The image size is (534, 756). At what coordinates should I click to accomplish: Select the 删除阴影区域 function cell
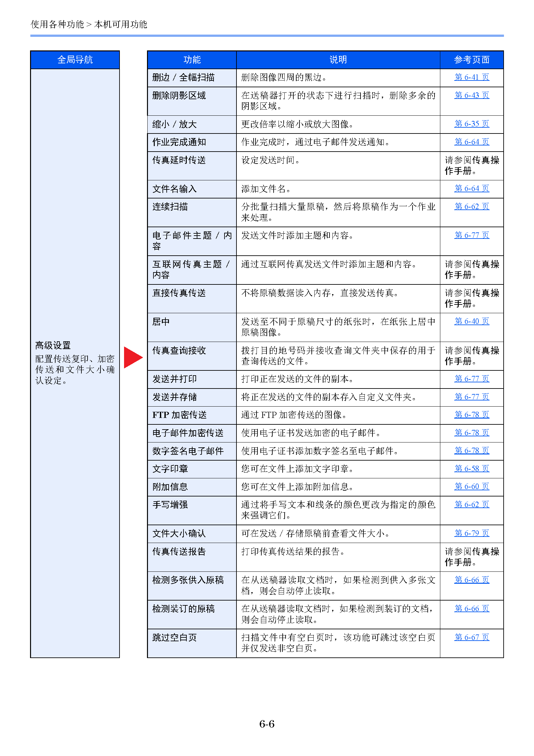[192, 101]
